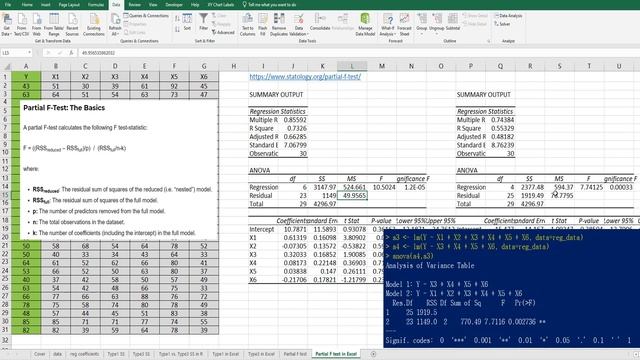
Task: Click From Table/Range icon
Action: 54,24
